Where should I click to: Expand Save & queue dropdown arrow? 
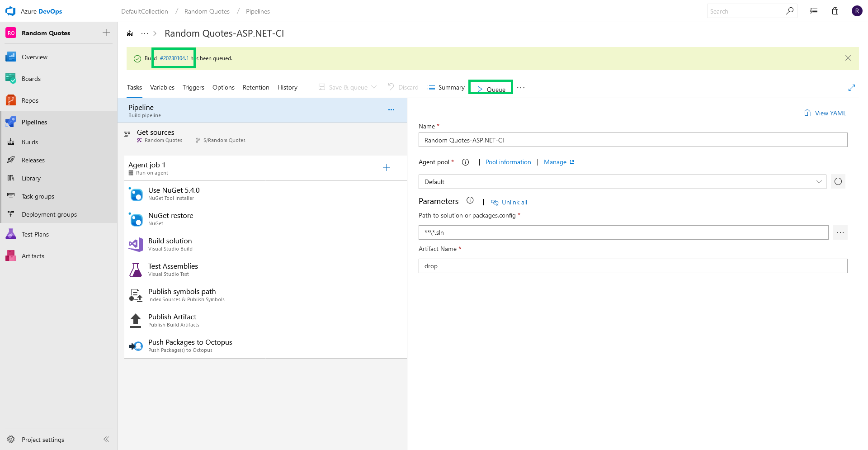[x=374, y=87]
